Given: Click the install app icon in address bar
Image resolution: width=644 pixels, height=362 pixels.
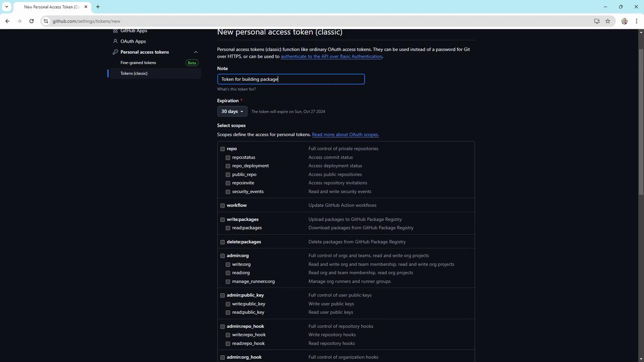Looking at the screenshot, I should pos(597,21).
